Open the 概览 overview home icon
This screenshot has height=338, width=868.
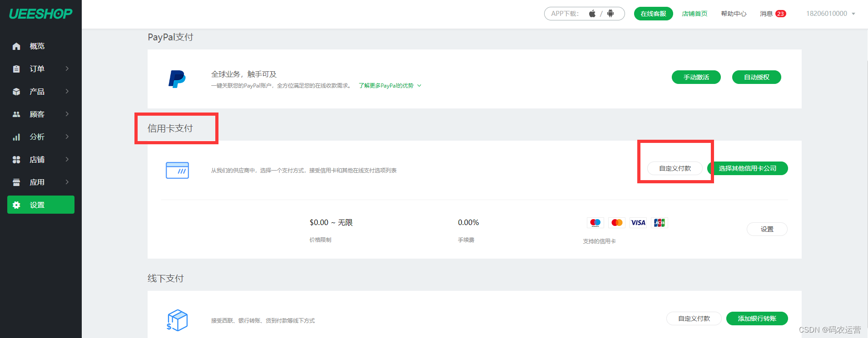pos(16,46)
